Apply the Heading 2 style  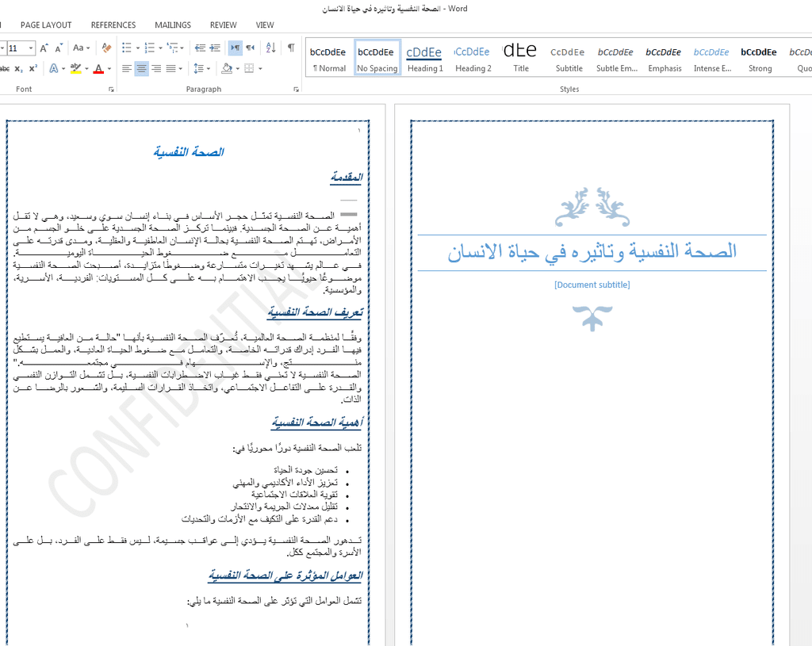pyautogui.click(x=473, y=58)
